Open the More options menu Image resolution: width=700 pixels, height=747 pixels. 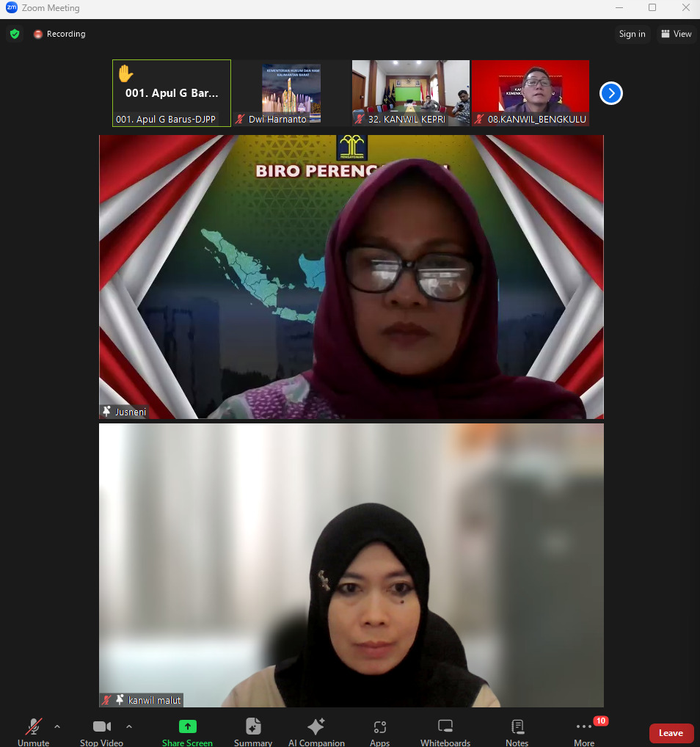coord(584,731)
